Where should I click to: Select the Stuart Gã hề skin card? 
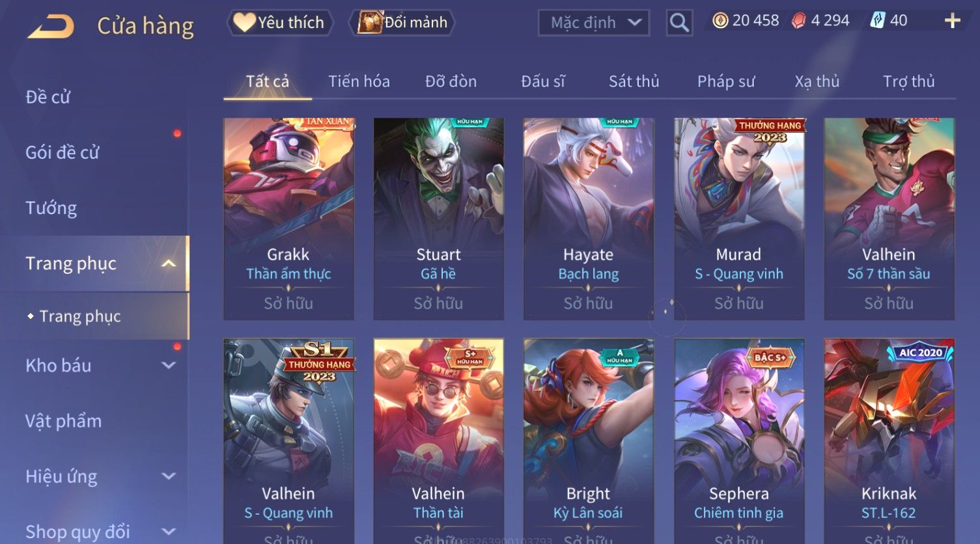click(x=438, y=219)
